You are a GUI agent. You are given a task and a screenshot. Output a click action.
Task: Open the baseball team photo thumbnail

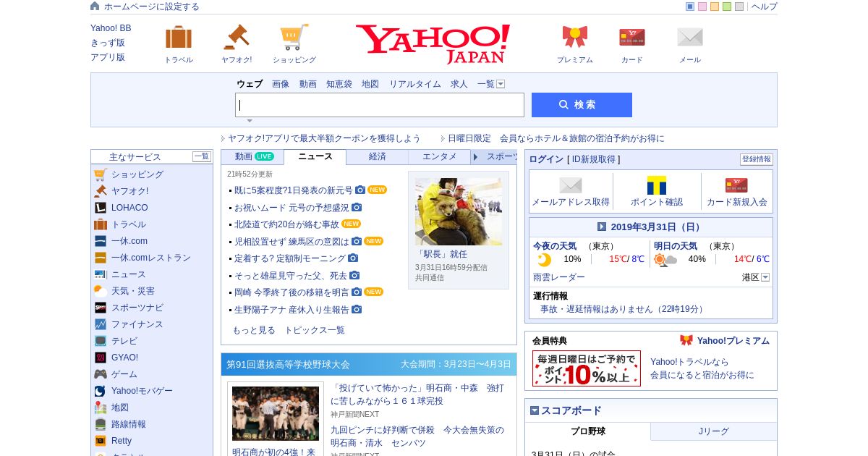pyautogui.click(x=276, y=413)
